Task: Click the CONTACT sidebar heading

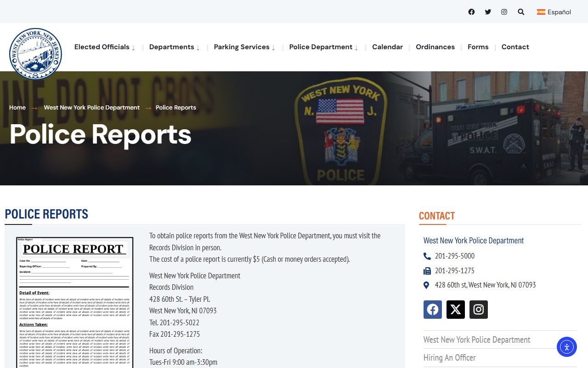Action: point(437,216)
